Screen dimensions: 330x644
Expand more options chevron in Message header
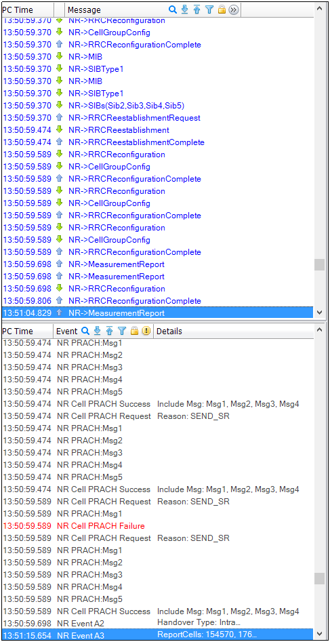(234, 10)
